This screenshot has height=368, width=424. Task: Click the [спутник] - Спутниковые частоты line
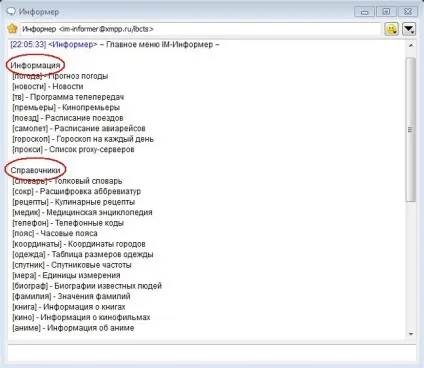(x=72, y=265)
